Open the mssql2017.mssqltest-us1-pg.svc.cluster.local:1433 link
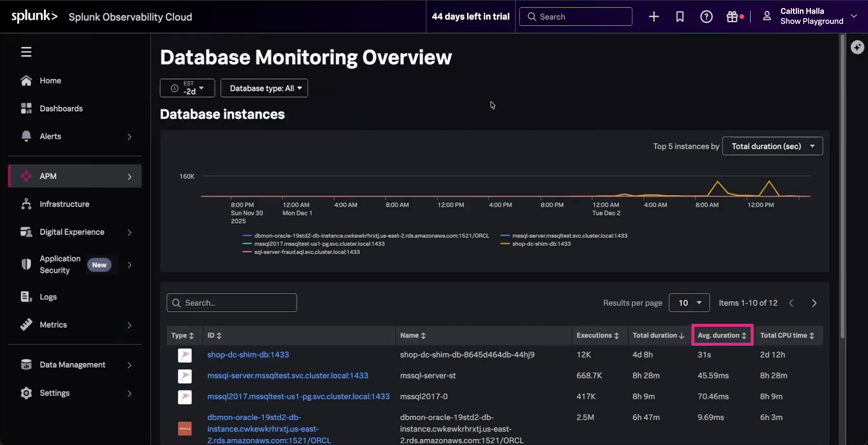868x445 pixels. coord(299,396)
